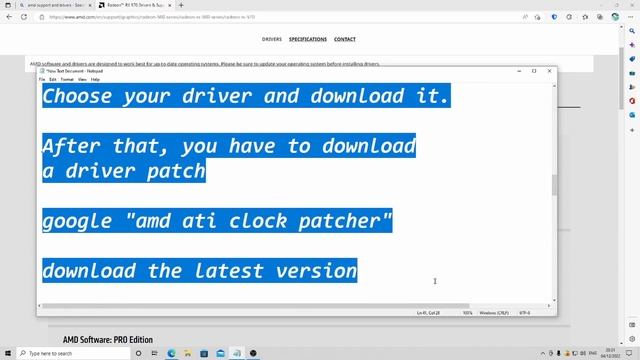The image size is (640, 360).
Task: Click "Choose your driver and download it." line
Action: coord(246,96)
